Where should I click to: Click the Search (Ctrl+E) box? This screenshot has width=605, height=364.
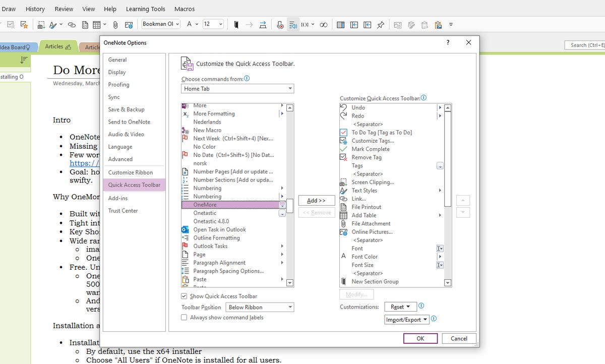tap(585, 45)
